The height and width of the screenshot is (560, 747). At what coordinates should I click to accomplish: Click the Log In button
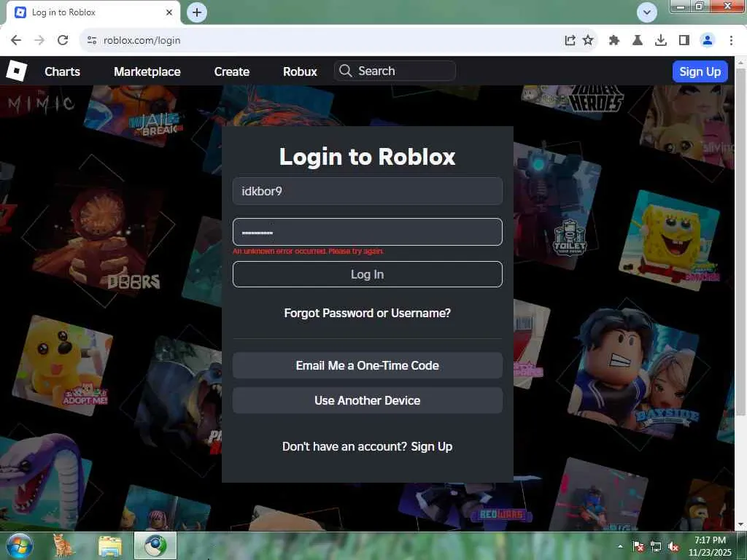pyautogui.click(x=368, y=274)
